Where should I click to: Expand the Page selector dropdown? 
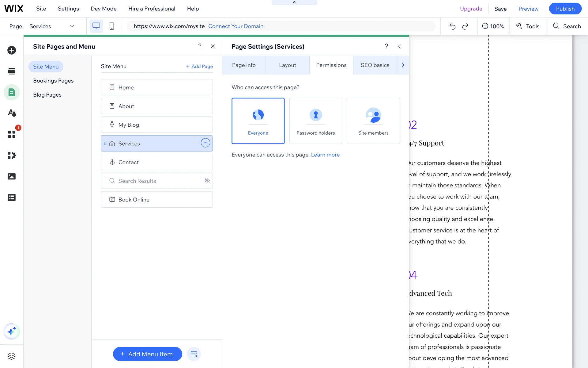point(72,26)
